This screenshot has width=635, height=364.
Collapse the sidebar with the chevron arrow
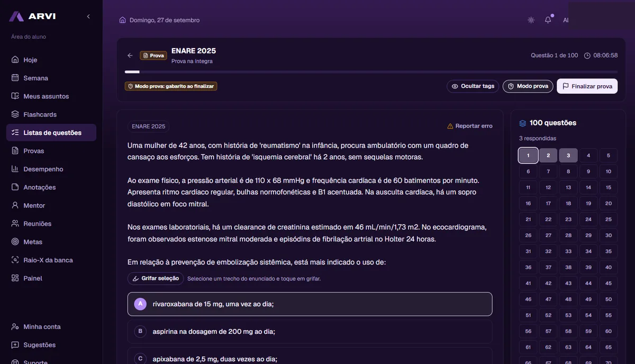[88, 16]
